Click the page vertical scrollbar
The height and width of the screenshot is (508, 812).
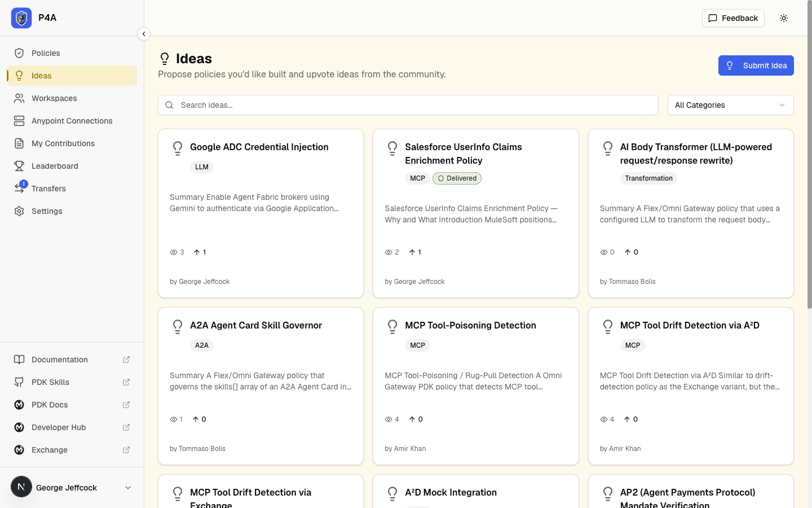(810, 155)
